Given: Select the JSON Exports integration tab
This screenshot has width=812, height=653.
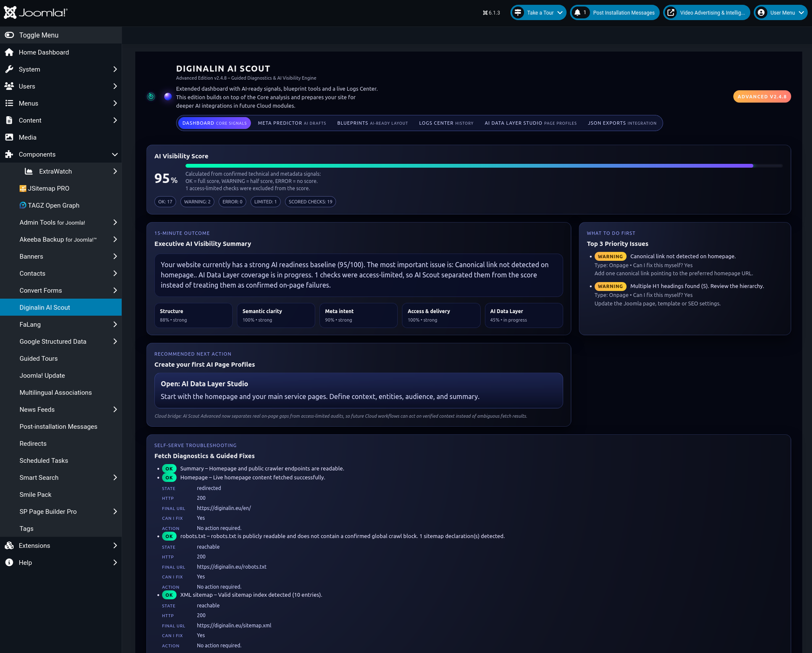Looking at the screenshot, I should click(622, 123).
